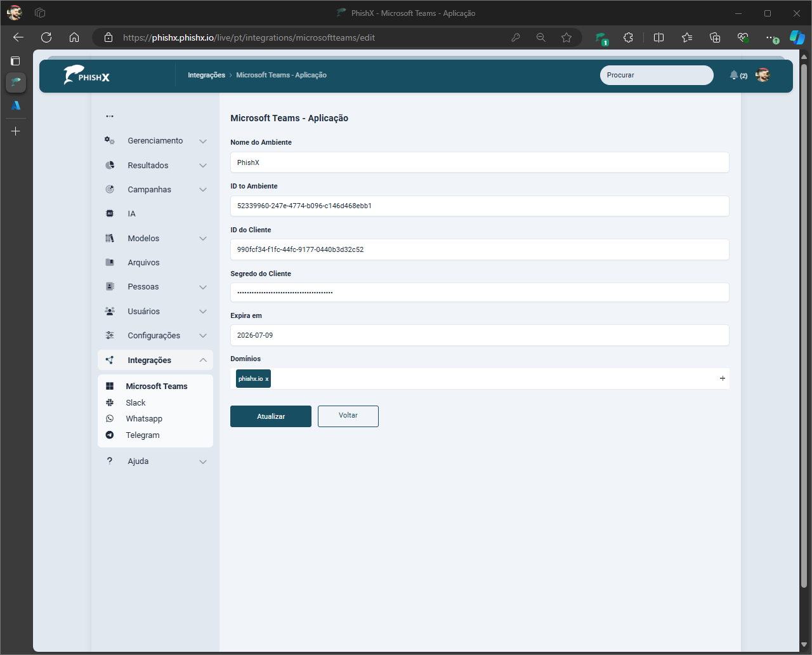Click the sidebar three dots collapse icon
812x655 pixels.
[x=110, y=116]
